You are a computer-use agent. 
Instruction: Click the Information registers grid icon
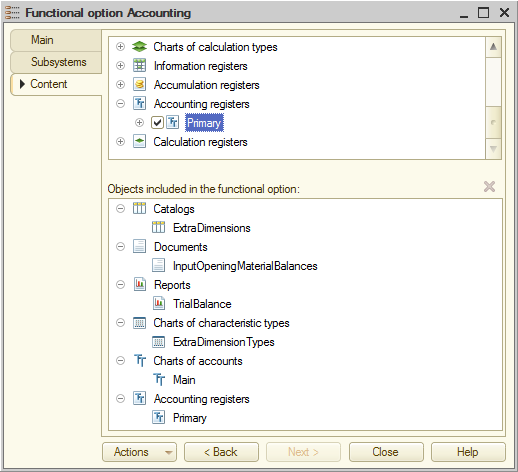click(139, 66)
